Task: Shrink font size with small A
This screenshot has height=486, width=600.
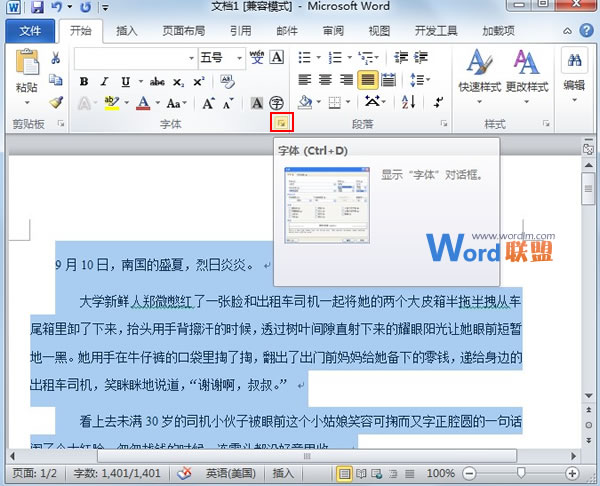Action: pos(228,103)
